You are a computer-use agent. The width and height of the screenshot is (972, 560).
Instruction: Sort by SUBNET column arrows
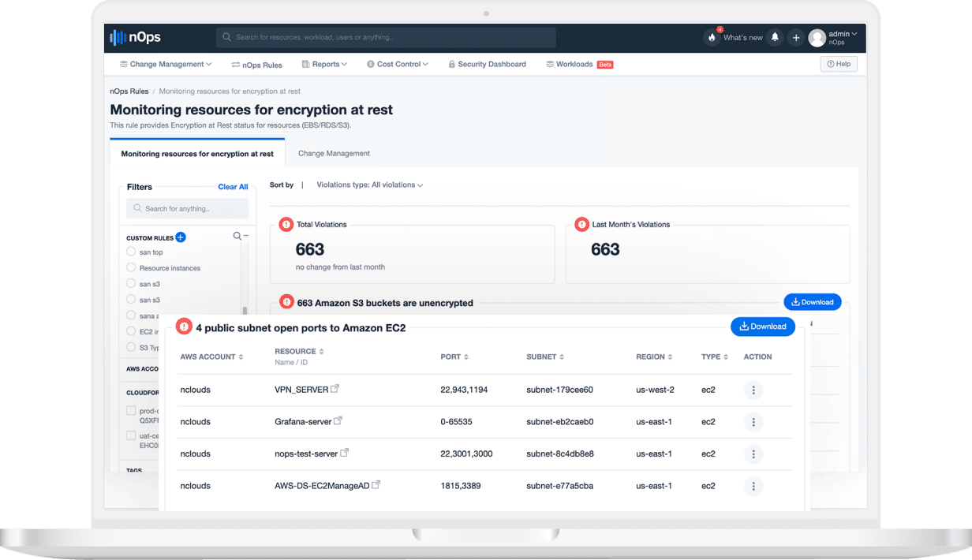[x=563, y=357]
